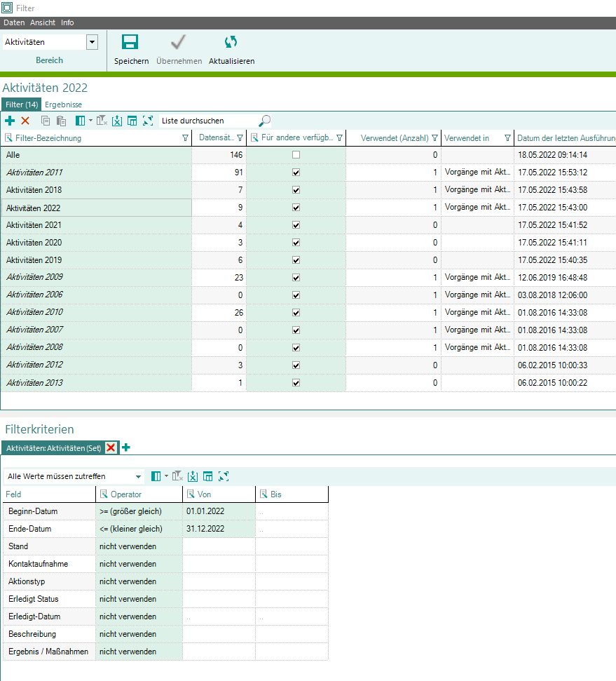This screenshot has width=616, height=681.
Task: Click the Bis column header
Action: coord(292,494)
